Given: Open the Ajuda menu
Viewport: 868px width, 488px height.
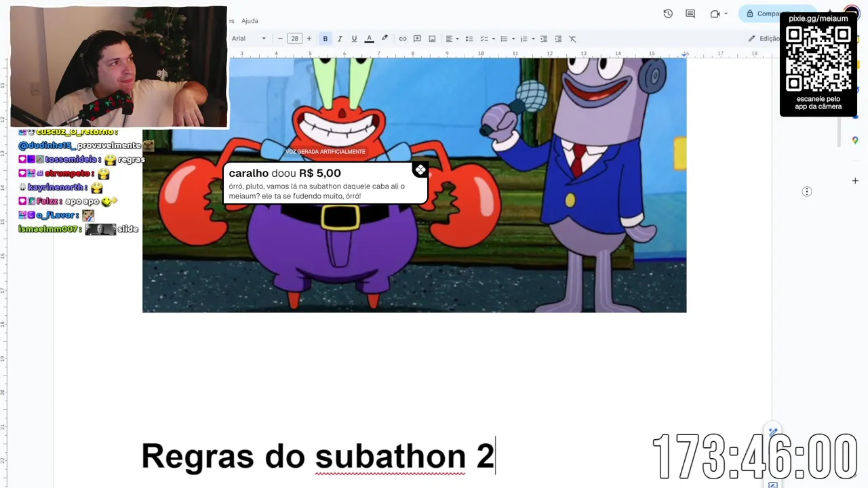Looking at the screenshot, I should point(250,21).
